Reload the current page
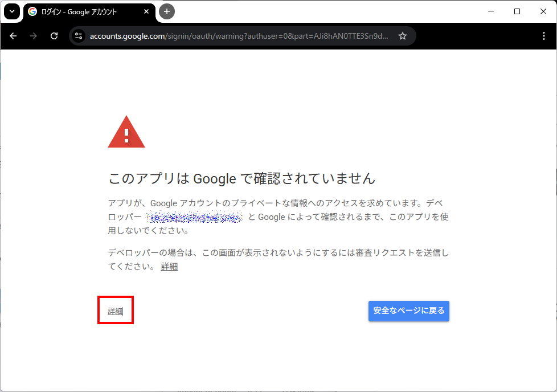The height and width of the screenshot is (392, 557). coord(54,36)
